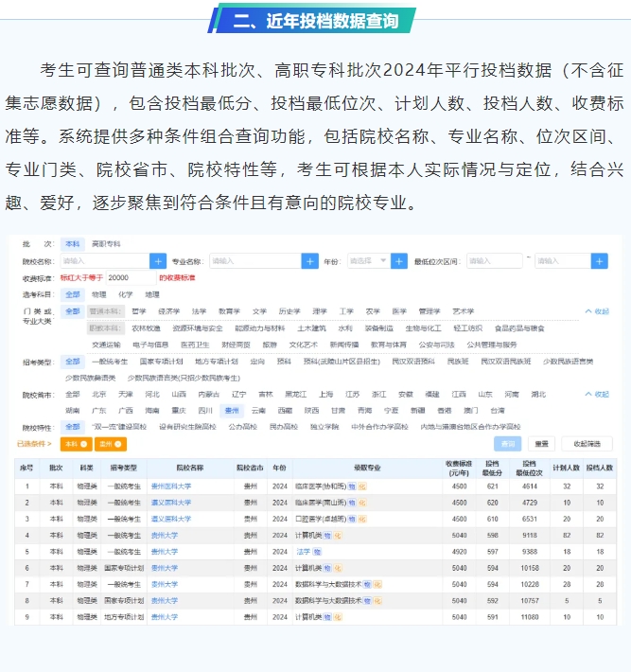Click 化 badge in row 3 口腔医学
The image size is (631, 672).
pyautogui.click(x=362, y=519)
